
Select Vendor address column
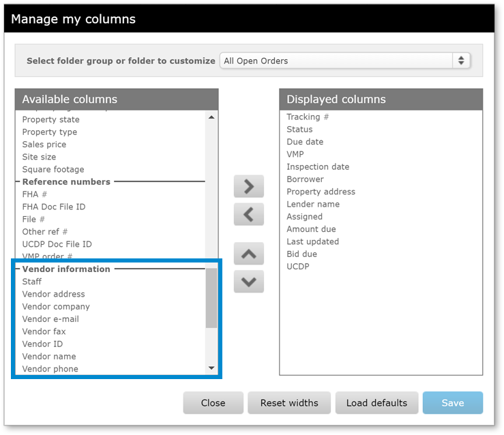point(53,294)
